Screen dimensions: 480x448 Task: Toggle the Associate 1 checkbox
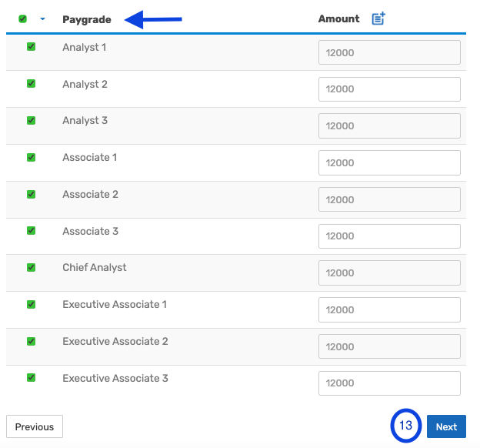pos(31,157)
